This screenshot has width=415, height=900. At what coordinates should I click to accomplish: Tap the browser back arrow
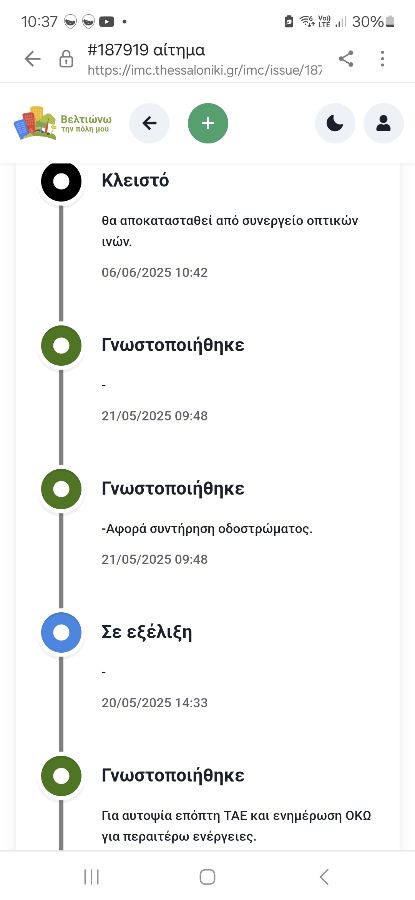tap(33, 59)
